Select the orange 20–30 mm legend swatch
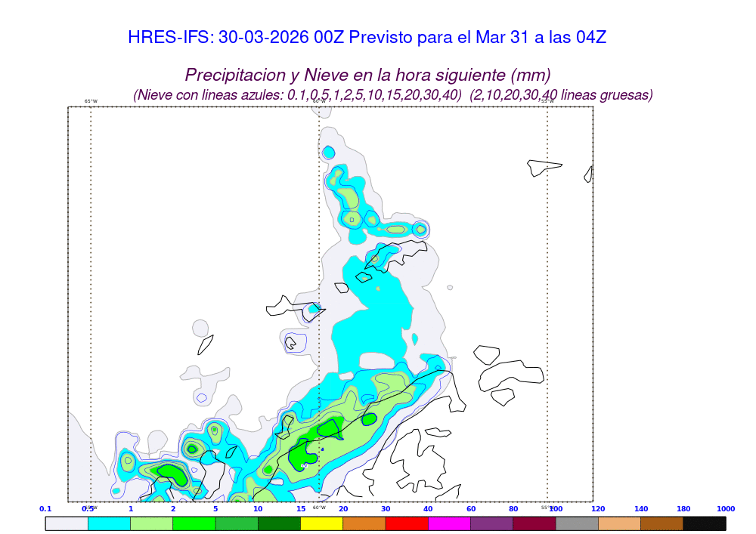 [364, 523]
